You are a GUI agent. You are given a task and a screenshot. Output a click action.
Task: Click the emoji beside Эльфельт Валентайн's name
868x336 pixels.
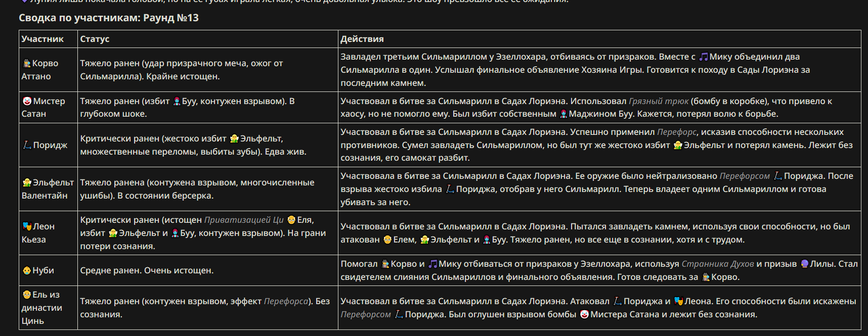[x=27, y=182]
